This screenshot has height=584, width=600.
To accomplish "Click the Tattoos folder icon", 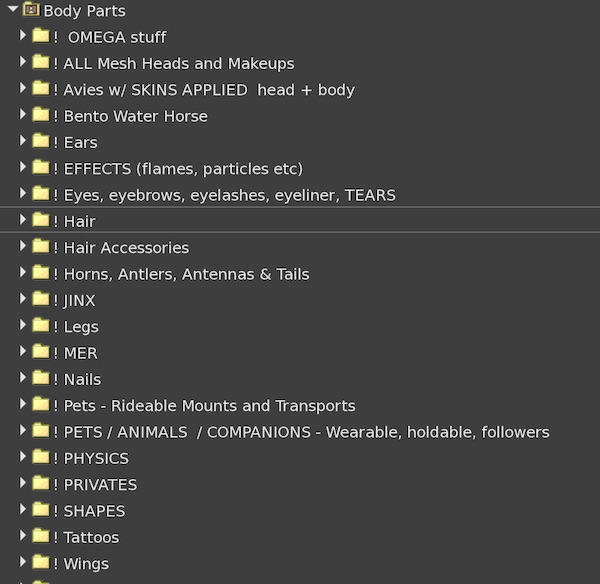I will click(x=41, y=535).
